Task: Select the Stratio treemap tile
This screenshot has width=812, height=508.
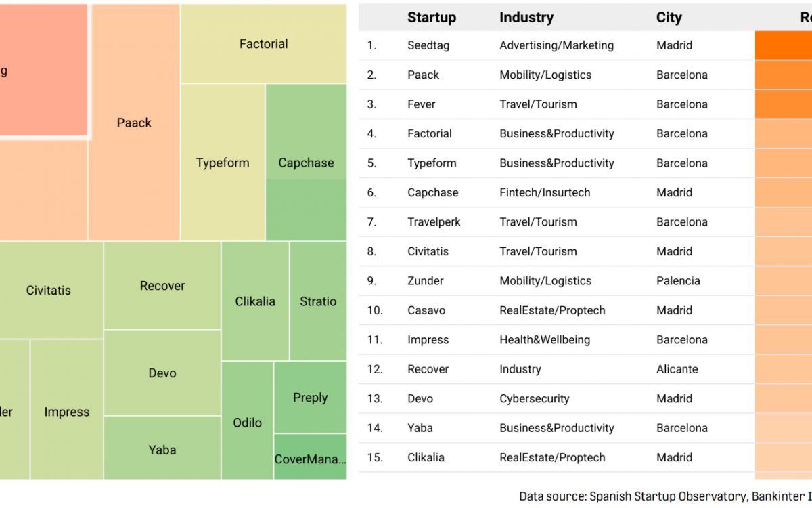Action: click(318, 301)
